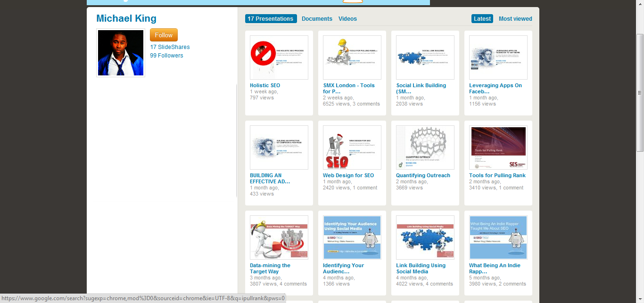Viewport: 644px width, 303px height.
Task: Click the Social Link Building title link
Action: pyautogui.click(x=421, y=89)
